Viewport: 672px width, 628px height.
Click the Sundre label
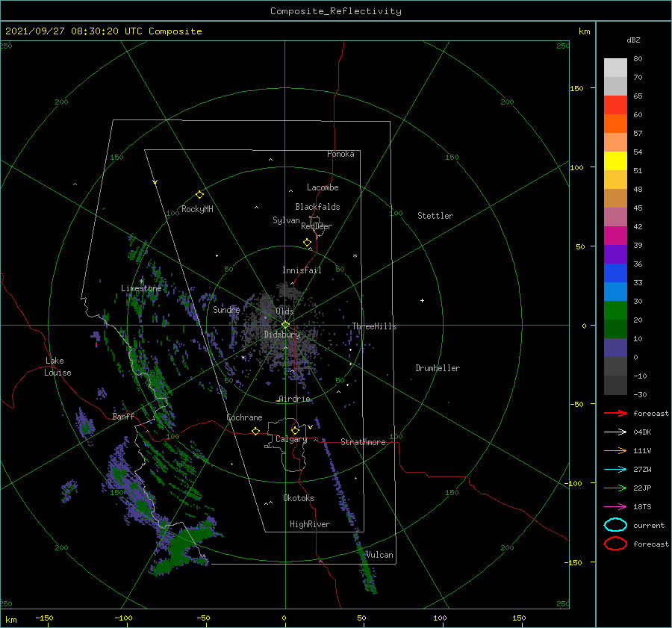coord(226,309)
